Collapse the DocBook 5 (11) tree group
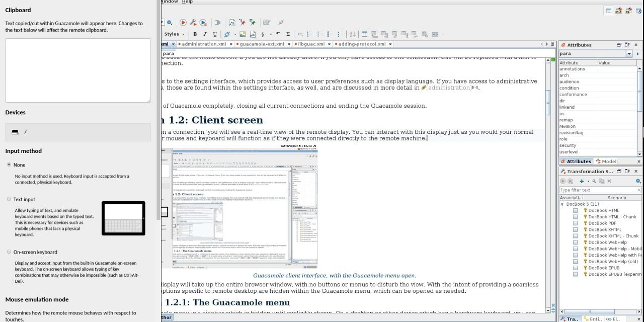Screen dimensions: 644x322 [562, 204]
